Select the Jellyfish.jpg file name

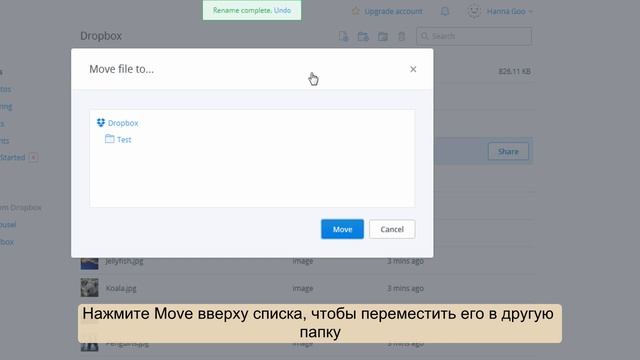click(x=124, y=261)
